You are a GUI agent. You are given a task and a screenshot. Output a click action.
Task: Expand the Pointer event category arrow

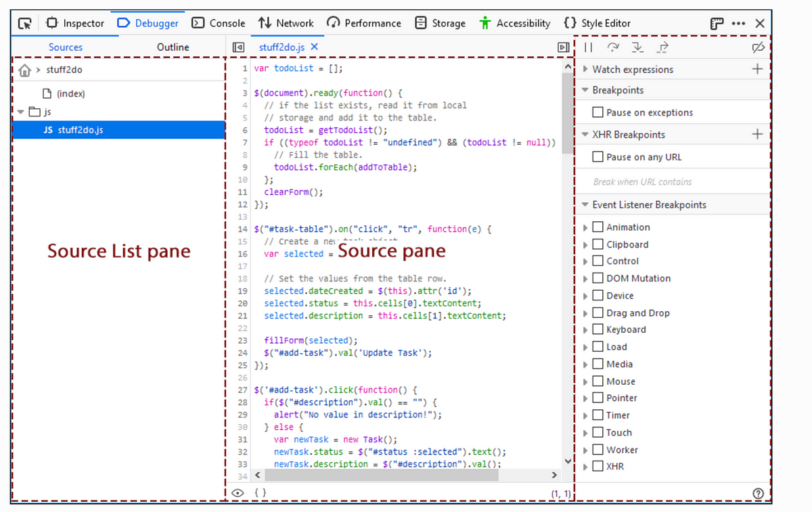coord(585,398)
